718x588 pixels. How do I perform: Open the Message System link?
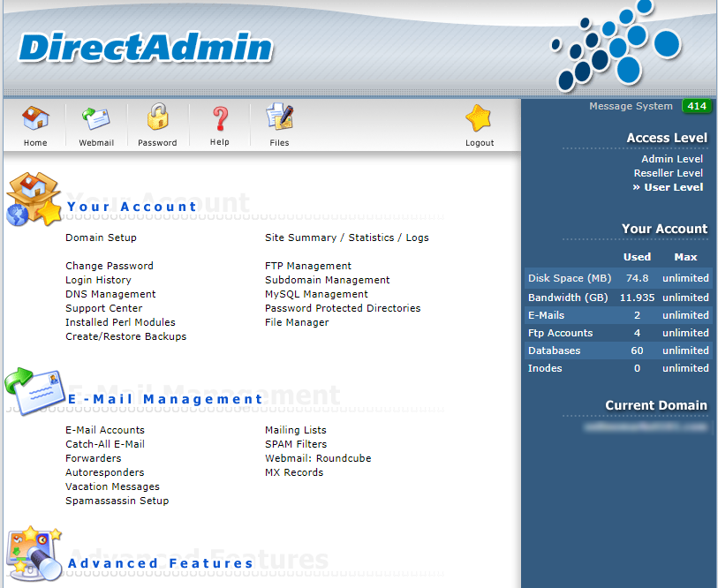631,106
